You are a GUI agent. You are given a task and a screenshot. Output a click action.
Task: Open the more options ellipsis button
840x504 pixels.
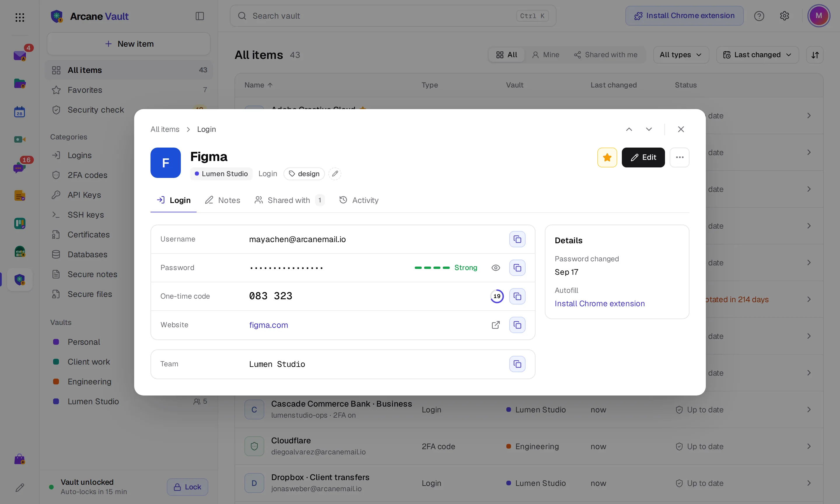click(679, 157)
